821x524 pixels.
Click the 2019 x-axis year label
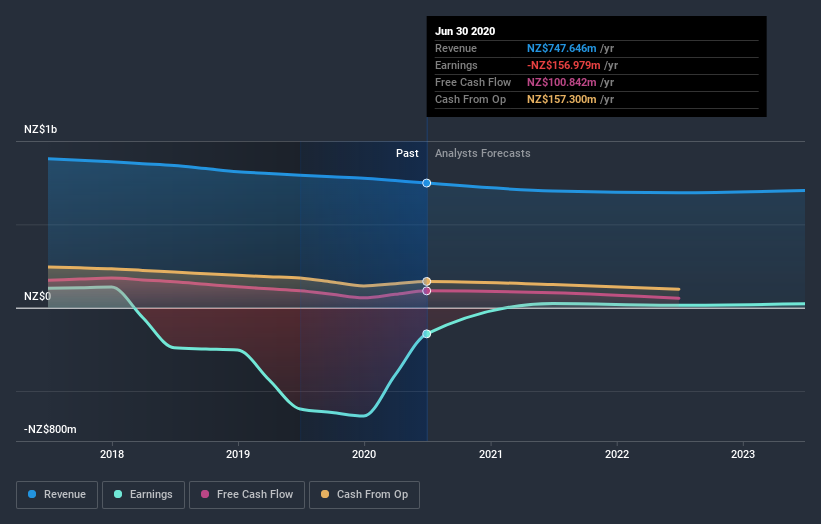coord(238,454)
